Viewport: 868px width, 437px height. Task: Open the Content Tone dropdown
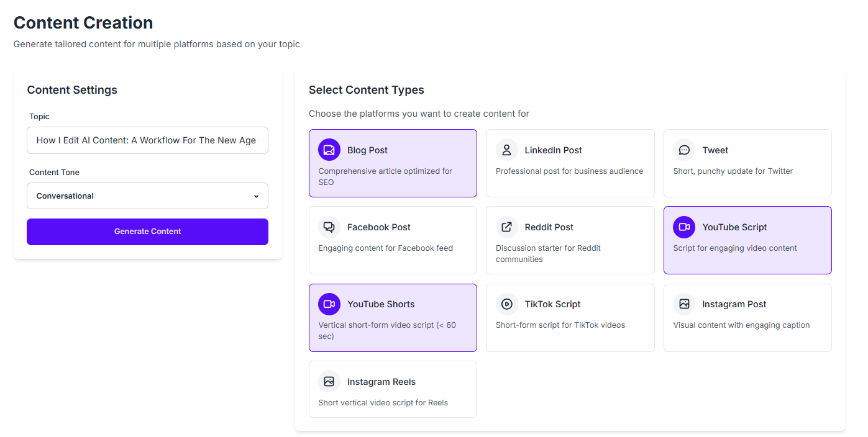pyautogui.click(x=147, y=196)
